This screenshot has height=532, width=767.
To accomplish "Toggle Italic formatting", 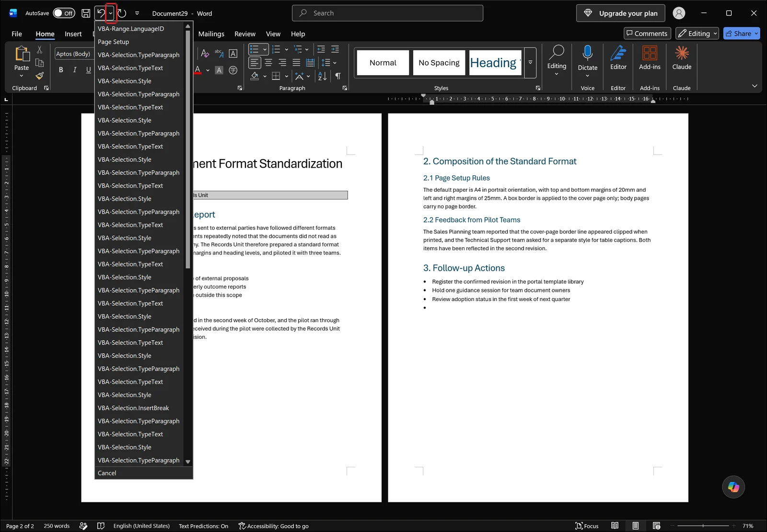I will [x=75, y=70].
